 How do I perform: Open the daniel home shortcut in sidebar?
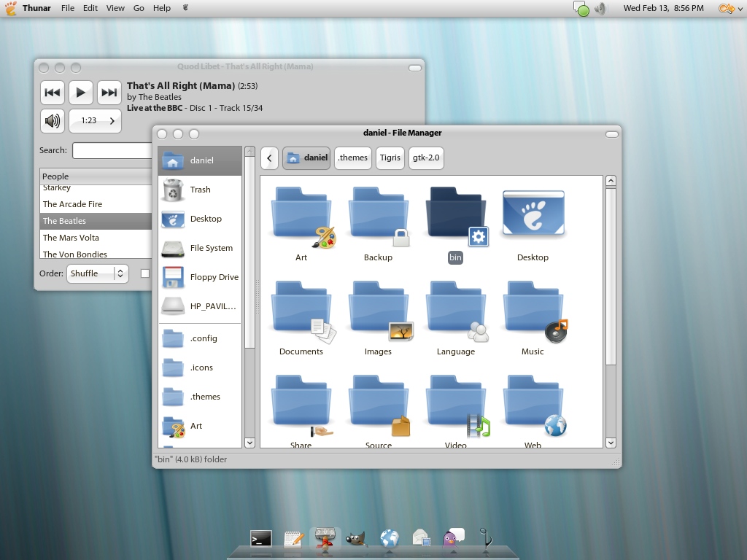(x=200, y=160)
